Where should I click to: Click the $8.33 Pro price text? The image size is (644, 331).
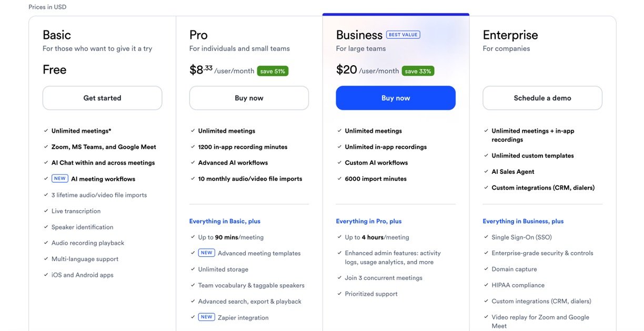point(201,70)
